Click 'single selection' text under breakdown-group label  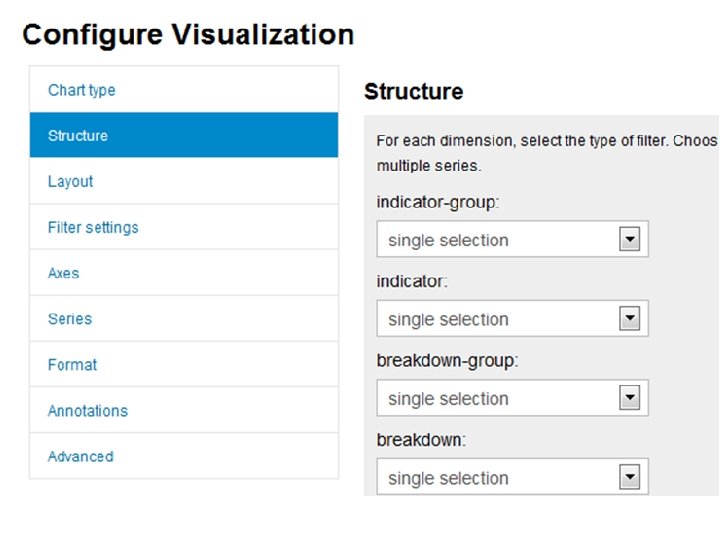448,399
